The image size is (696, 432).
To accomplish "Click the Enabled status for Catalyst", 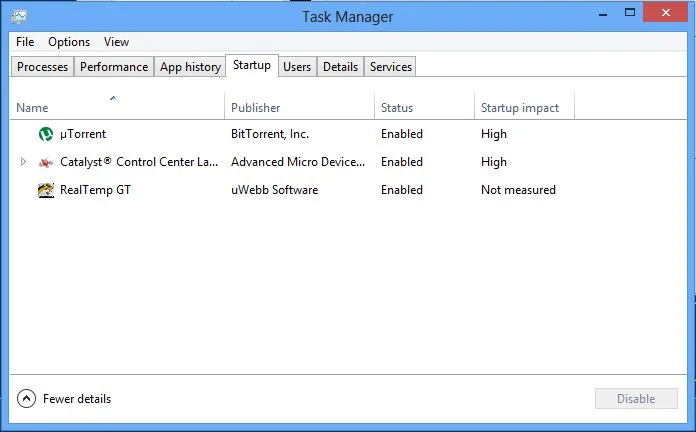I will click(402, 162).
